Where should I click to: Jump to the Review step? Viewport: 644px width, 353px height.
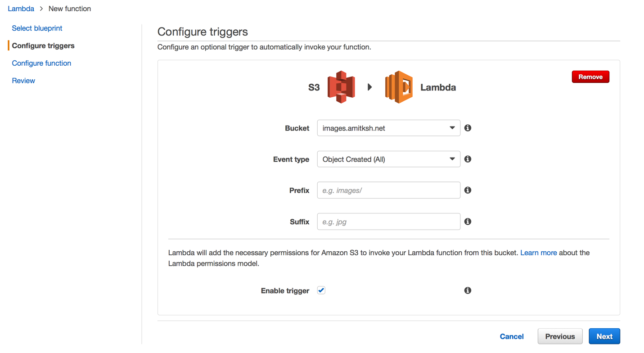pyautogui.click(x=23, y=81)
